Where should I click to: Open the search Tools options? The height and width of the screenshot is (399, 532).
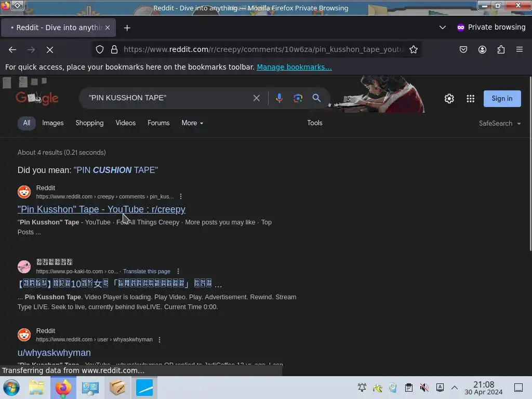[315, 123]
